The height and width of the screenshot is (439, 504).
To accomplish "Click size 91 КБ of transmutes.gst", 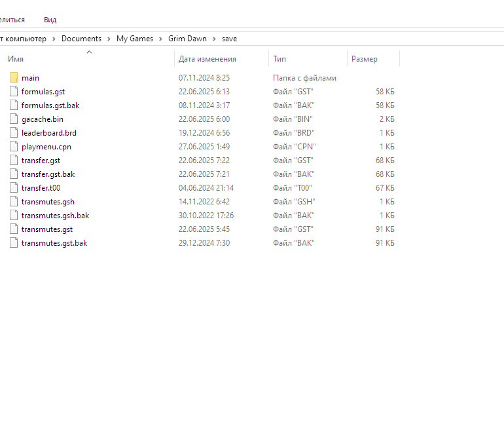I will (x=385, y=229).
